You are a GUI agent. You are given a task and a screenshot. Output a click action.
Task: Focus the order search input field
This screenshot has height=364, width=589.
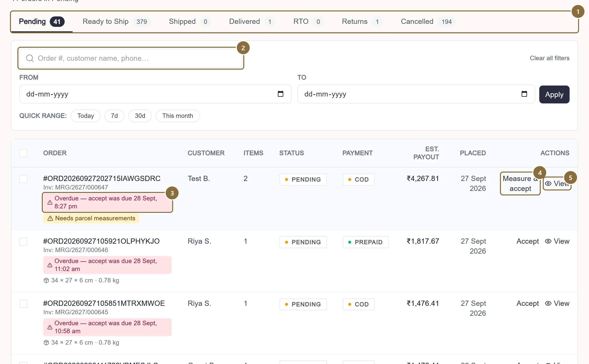point(131,58)
